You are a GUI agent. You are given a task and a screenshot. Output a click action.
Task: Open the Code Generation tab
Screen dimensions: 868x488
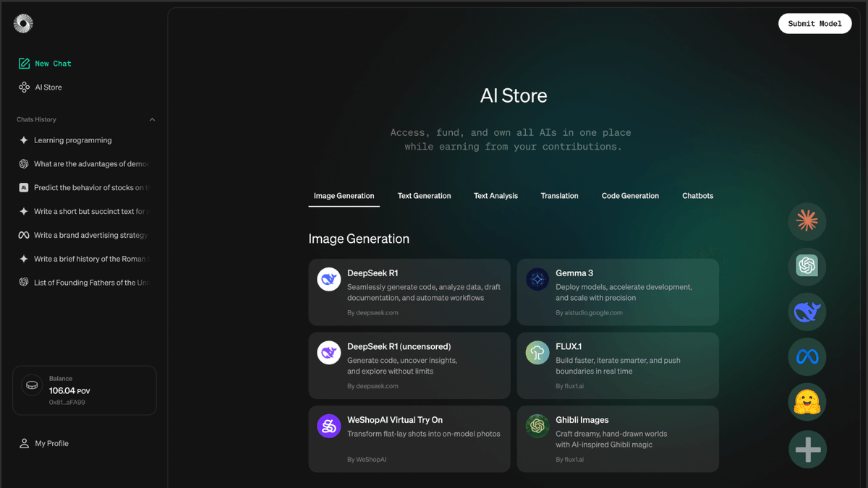click(x=630, y=196)
